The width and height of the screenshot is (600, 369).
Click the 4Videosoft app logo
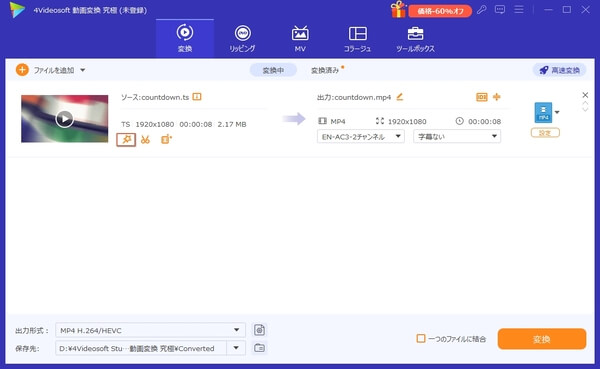click(x=17, y=10)
